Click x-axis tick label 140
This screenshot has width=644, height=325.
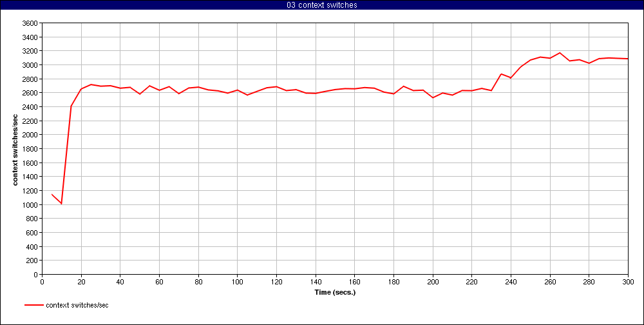[316, 282]
